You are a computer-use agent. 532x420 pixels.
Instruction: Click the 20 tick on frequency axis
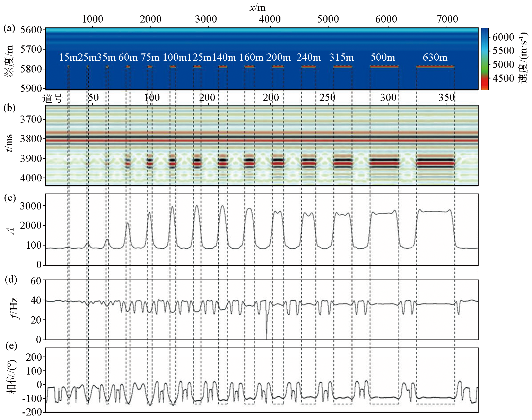tap(36, 320)
